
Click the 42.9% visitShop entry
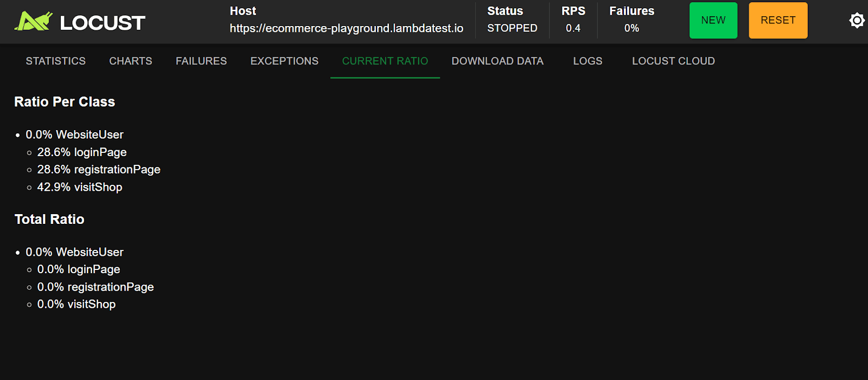[x=79, y=187]
